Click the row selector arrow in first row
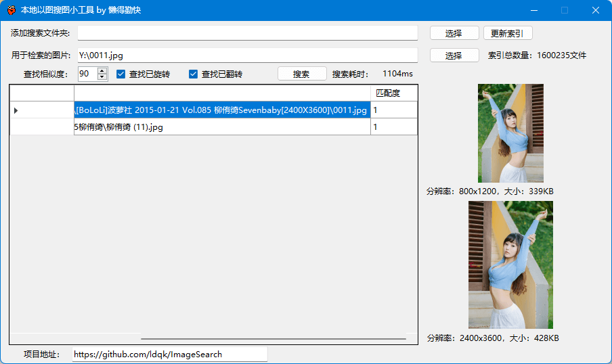Image resolution: width=612 pixels, height=364 pixels. tap(16, 110)
